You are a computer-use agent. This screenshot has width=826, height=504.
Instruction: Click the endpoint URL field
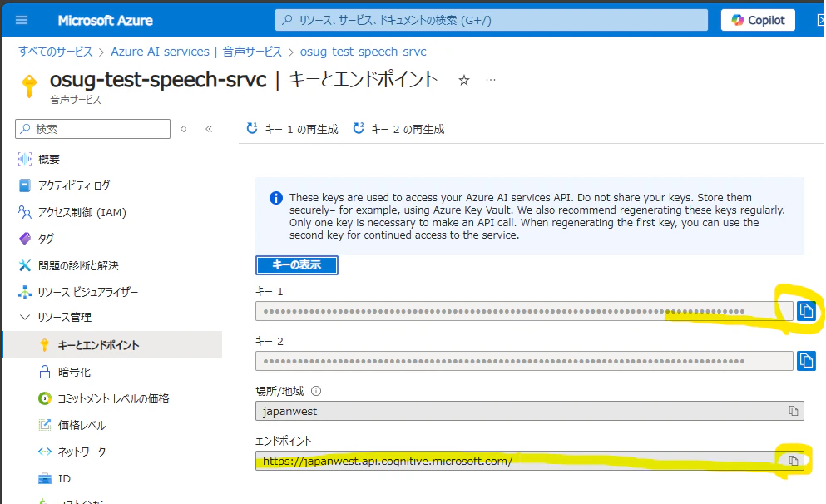pyautogui.click(x=529, y=461)
